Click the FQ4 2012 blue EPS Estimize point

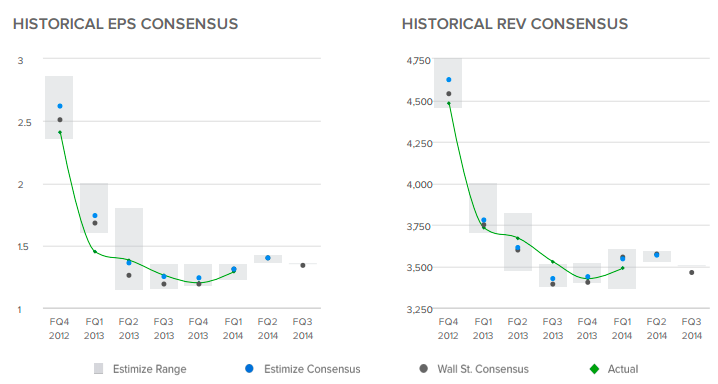click(60, 106)
